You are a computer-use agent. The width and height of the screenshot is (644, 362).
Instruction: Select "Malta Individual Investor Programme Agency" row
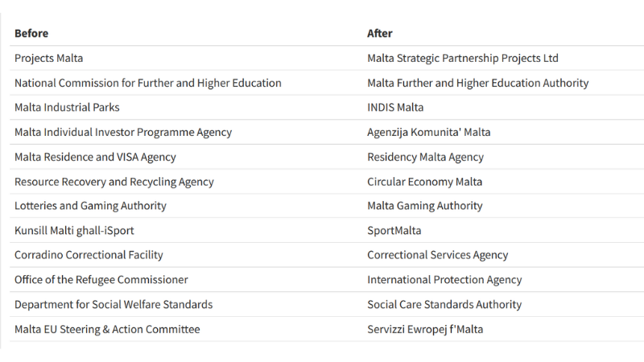[123, 132]
